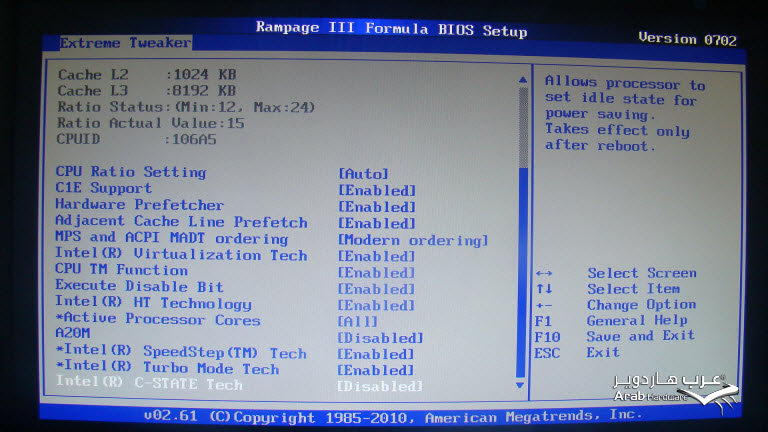768x432 pixels.
Task: Click the Cache L3 :8192 KB line
Action: click(x=147, y=91)
